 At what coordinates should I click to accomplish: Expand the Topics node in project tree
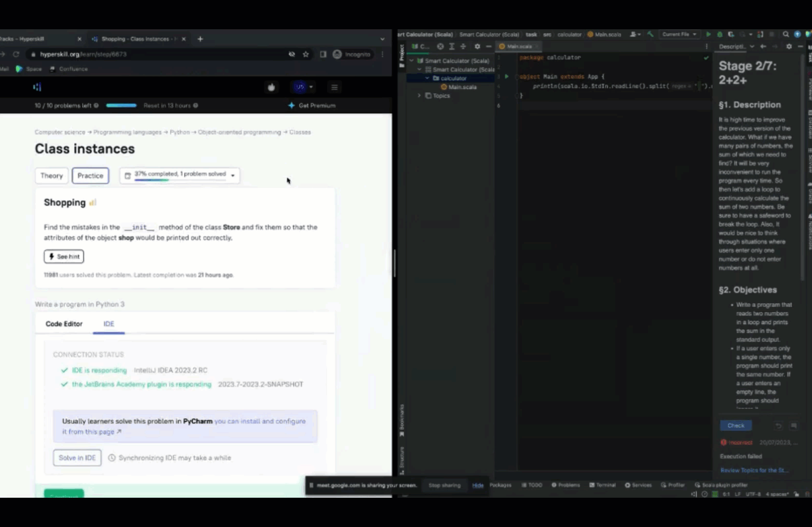(x=419, y=96)
